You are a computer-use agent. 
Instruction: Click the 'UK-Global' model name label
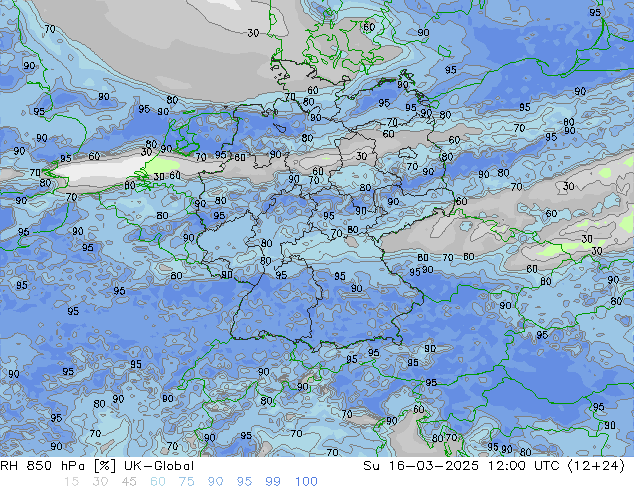tap(159, 466)
